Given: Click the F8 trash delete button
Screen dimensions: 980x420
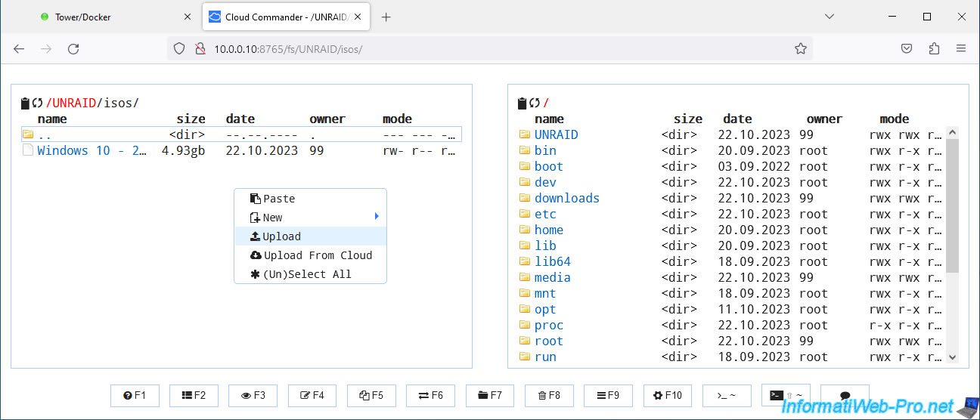Looking at the screenshot, I should point(548,396).
